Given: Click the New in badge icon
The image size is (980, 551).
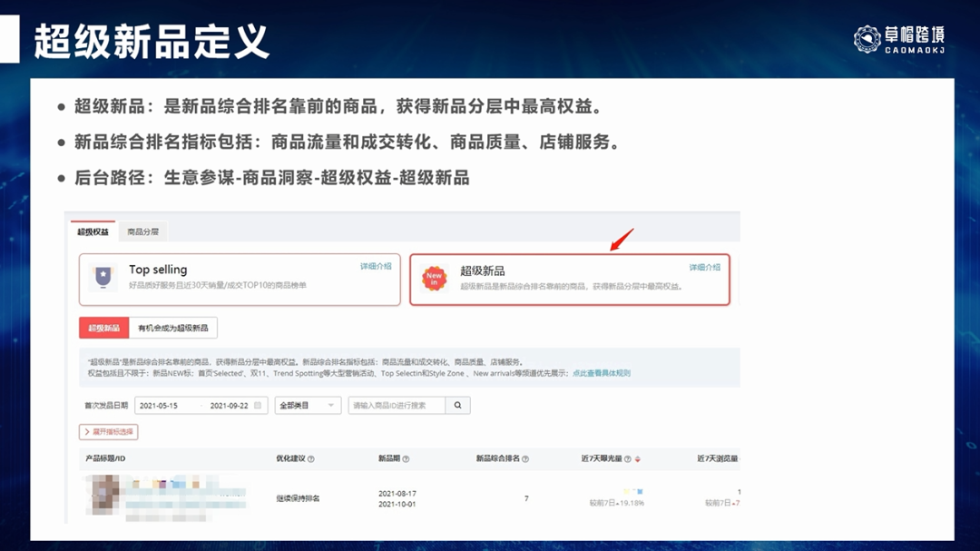Looking at the screenshot, I should click(434, 279).
